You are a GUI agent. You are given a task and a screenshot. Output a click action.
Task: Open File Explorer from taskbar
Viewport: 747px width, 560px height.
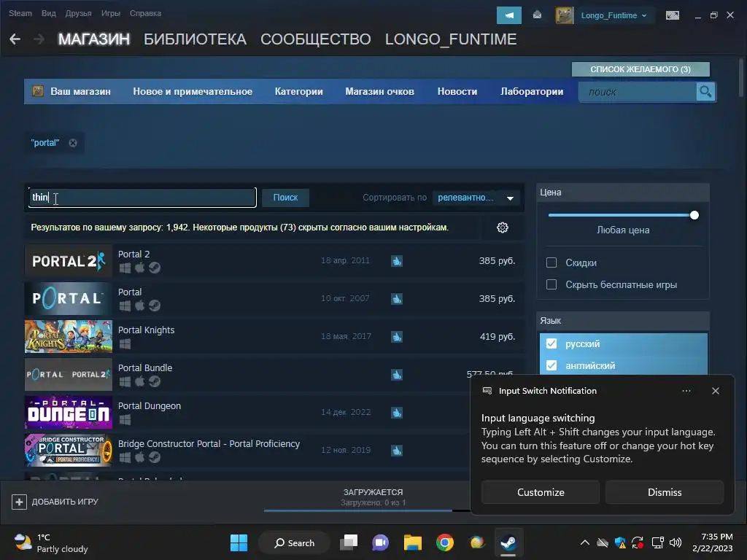coord(413,542)
